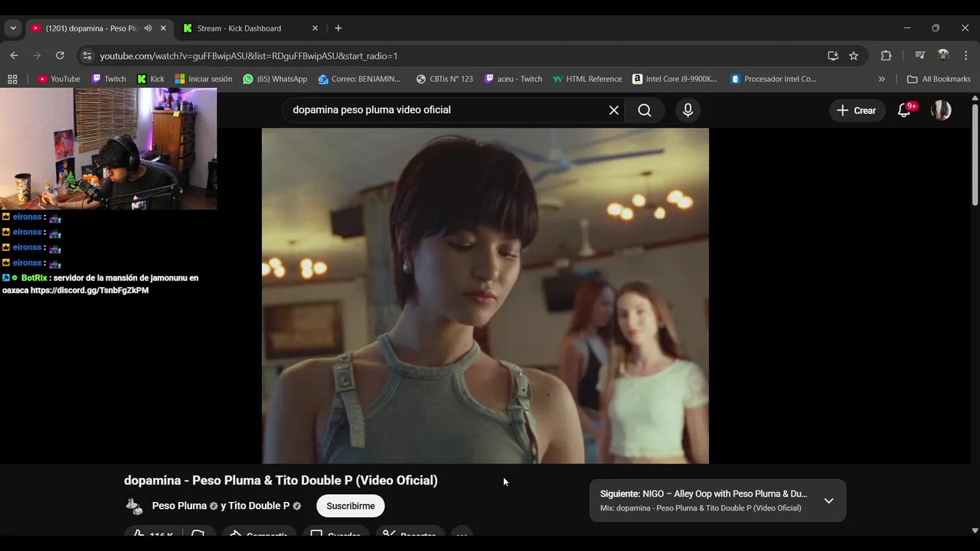The width and height of the screenshot is (980, 551).
Task: Click the Mix: dopamina playlist subtitle
Action: click(701, 508)
